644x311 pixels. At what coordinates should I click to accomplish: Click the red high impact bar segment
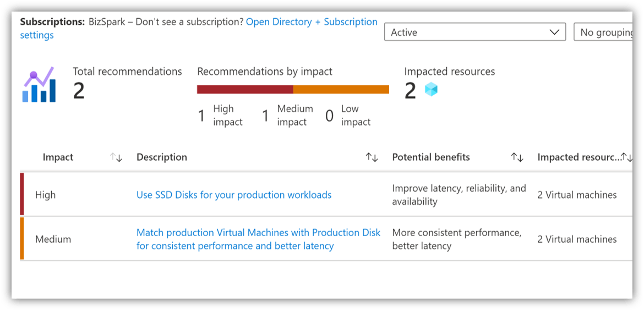(x=245, y=90)
